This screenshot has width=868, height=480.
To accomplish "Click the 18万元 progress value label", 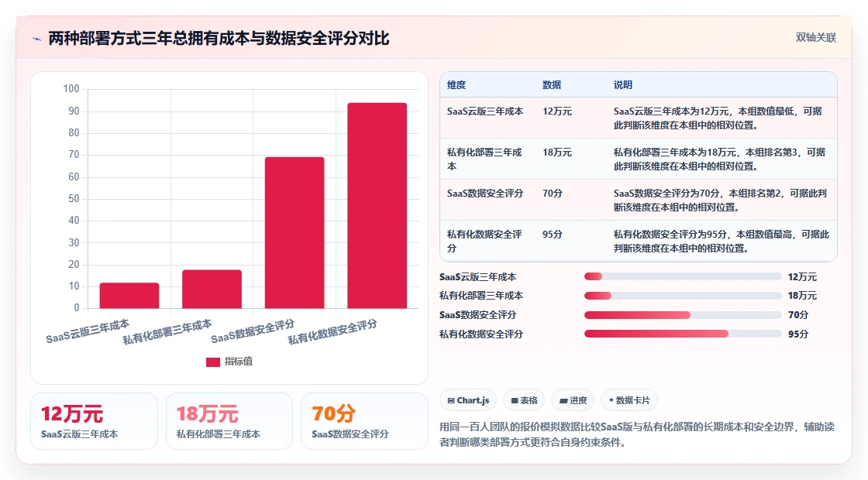I will click(802, 296).
